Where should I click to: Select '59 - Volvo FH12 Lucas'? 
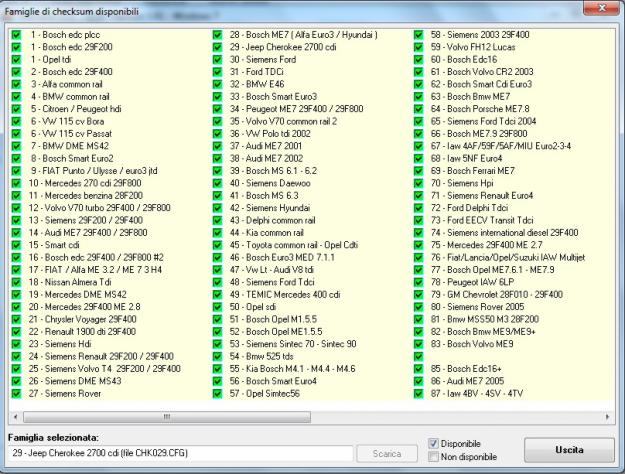point(473,47)
